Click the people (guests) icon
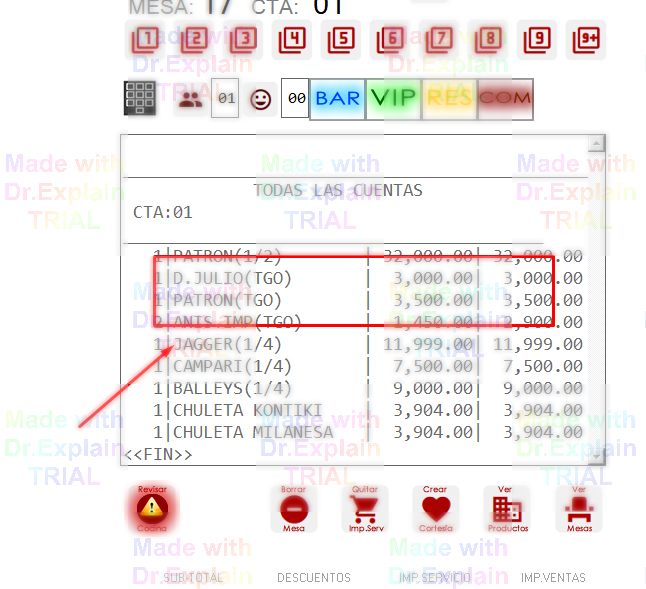 click(190, 98)
